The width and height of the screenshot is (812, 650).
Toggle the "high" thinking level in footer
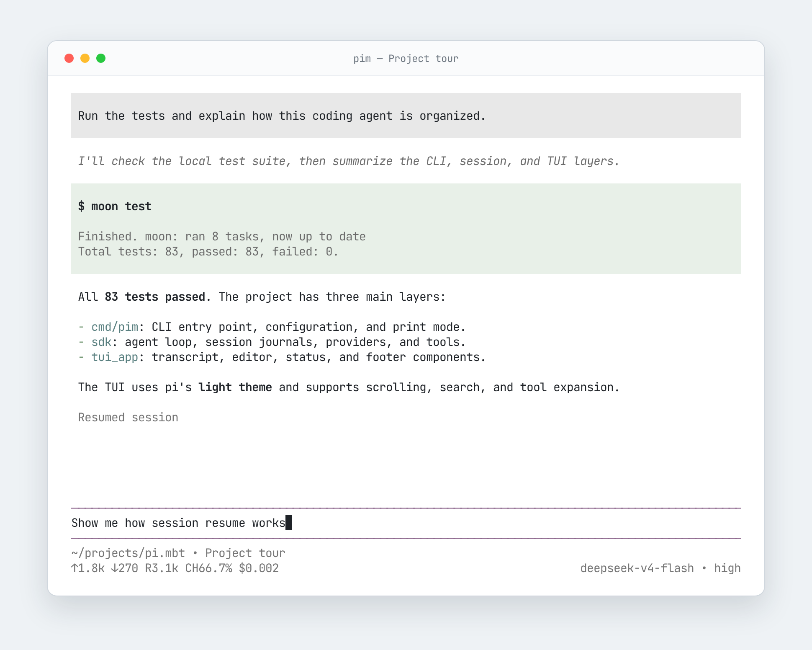pyautogui.click(x=727, y=568)
